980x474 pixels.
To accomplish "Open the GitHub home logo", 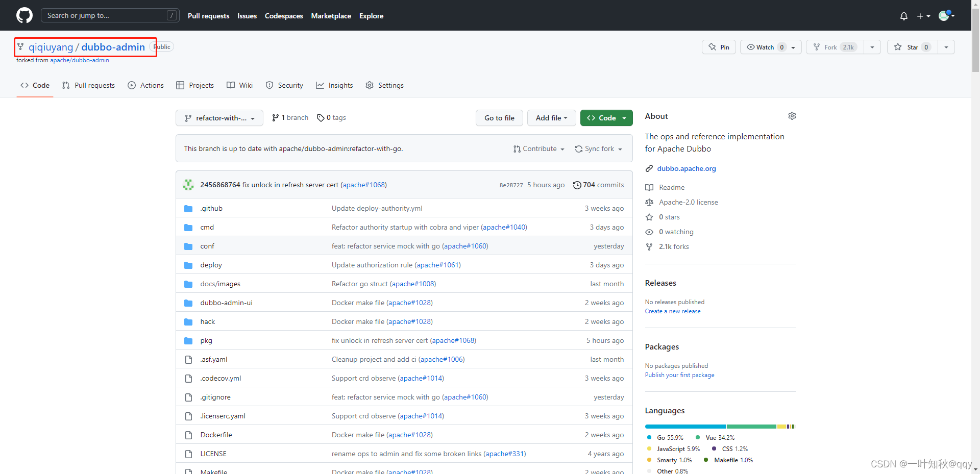I will 24,15.
